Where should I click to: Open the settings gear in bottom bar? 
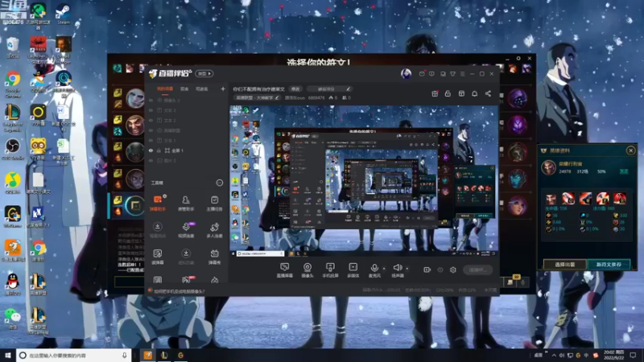[453, 269]
